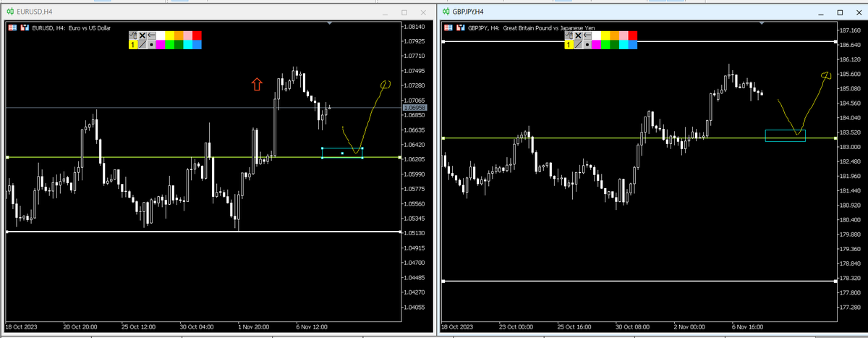Image resolution: width=868 pixels, height=338 pixels.
Task: Click the mouse draw-mode icon in EURUSD palette
Action: click(133, 35)
